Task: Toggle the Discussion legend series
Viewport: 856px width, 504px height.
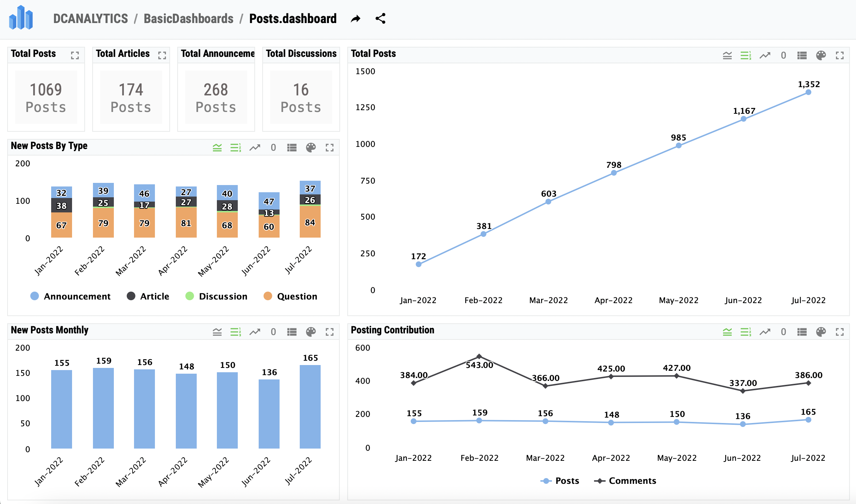Action: tap(217, 296)
